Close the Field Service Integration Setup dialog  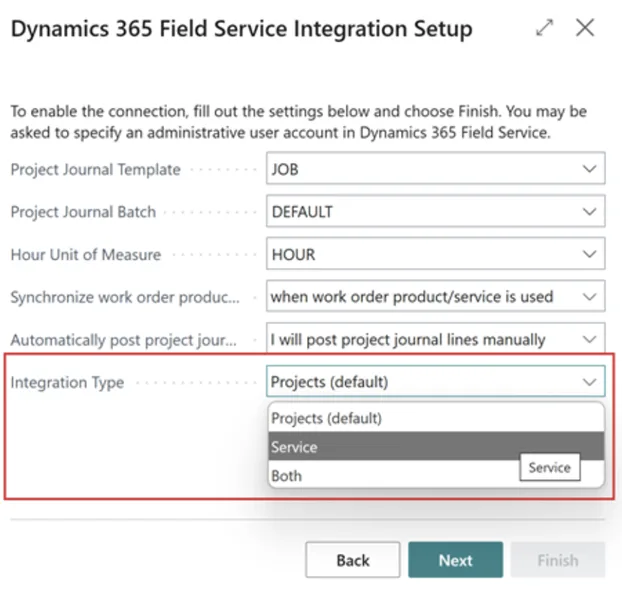pos(585,28)
